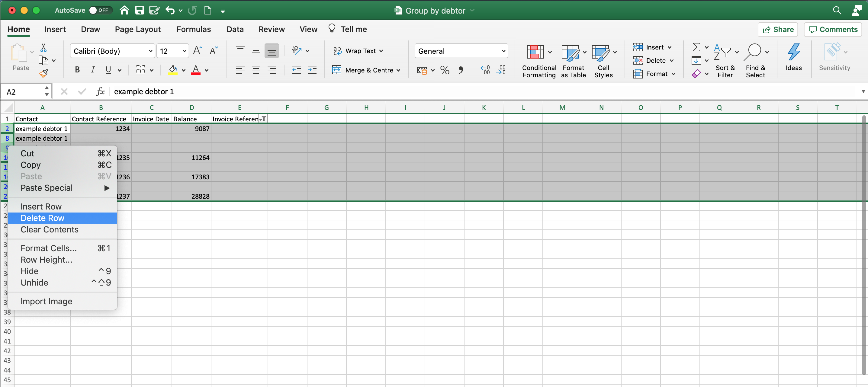Click the search magnifier in title bar
The width and height of the screenshot is (868, 387).
click(x=837, y=11)
